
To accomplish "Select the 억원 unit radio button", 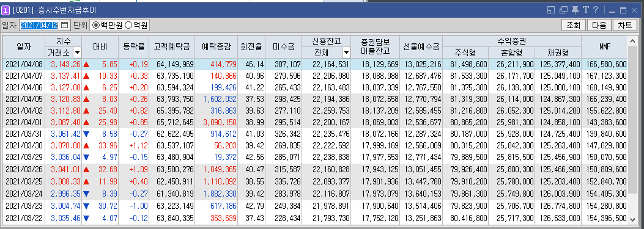I will (128, 25).
